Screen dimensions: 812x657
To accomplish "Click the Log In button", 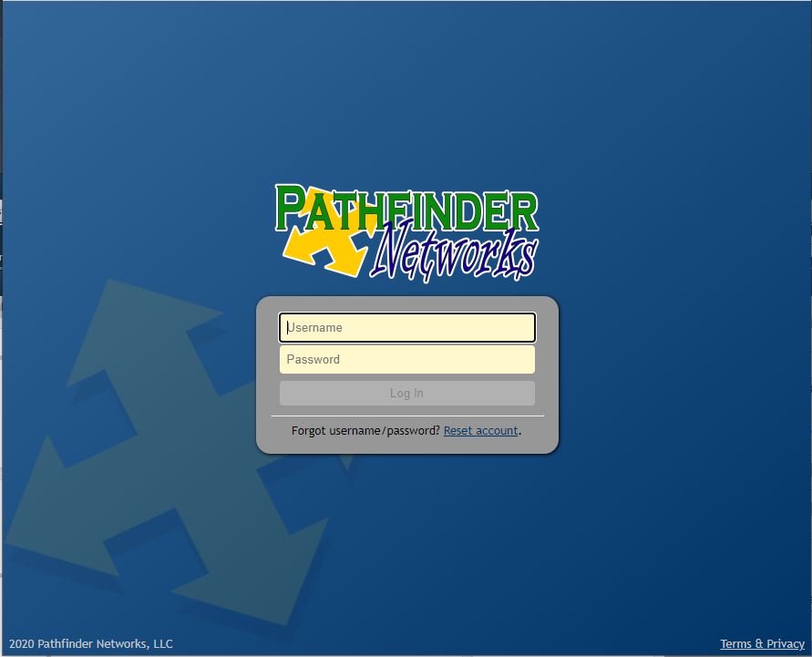I will pos(407,394).
